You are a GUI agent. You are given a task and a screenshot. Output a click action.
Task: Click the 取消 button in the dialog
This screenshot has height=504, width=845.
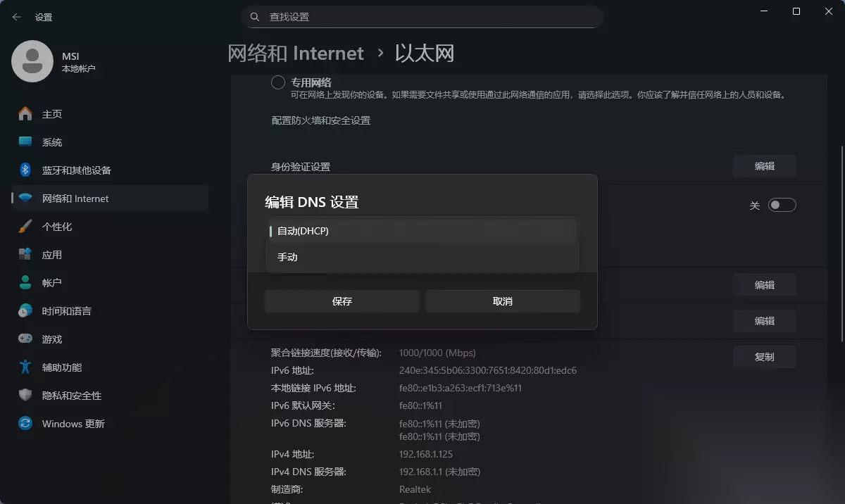[503, 301]
